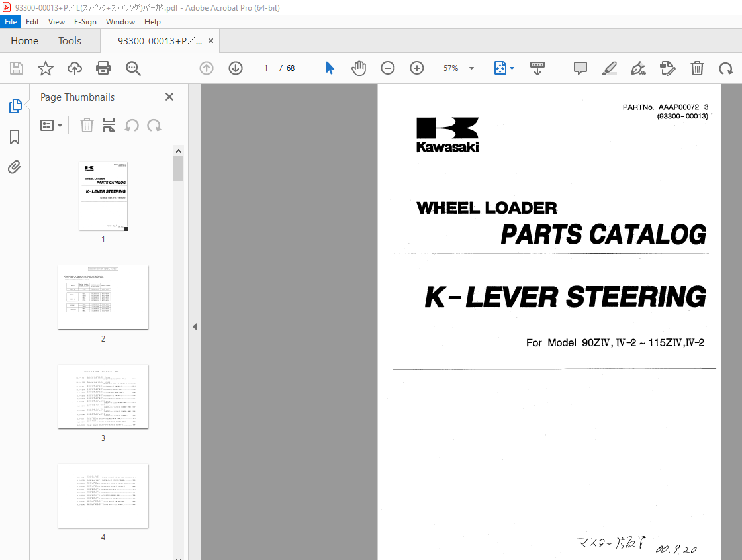Viewport: 742px width, 560px height.
Task: Save the file using the floppy disk icon
Action: coord(17,68)
